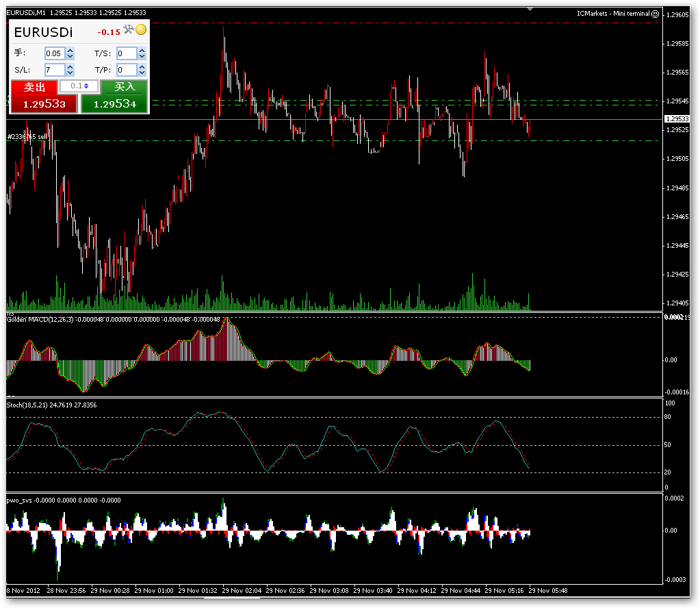Click the -0.15 profit value
This screenshot has height=608, width=700.
[x=109, y=32]
